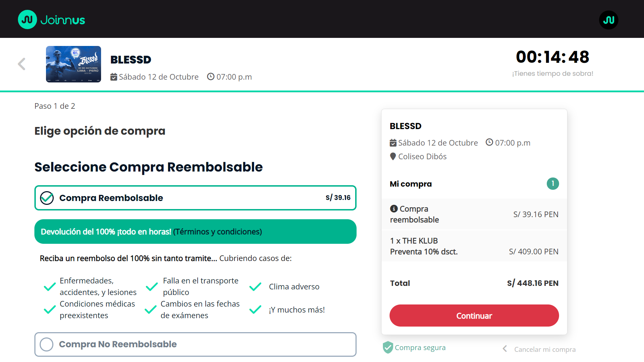Image resolution: width=644 pixels, height=362 pixels.
Task: Click the Compra segura text label
Action: click(x=420, y=348)
